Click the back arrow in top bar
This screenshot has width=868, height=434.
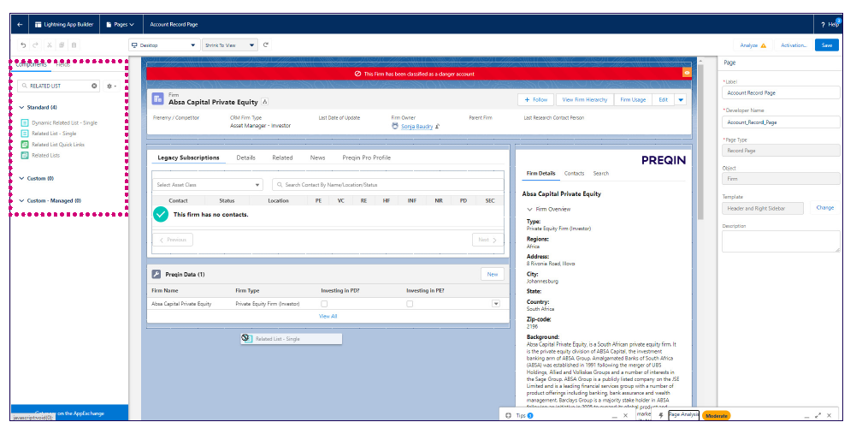click(20, 24)
